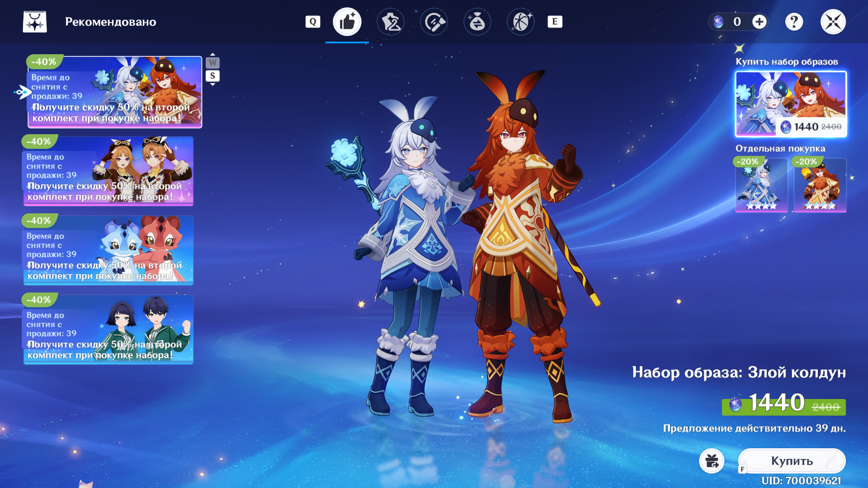
Task: Close the shop with X icon
Action: click(x=833, y=22)
